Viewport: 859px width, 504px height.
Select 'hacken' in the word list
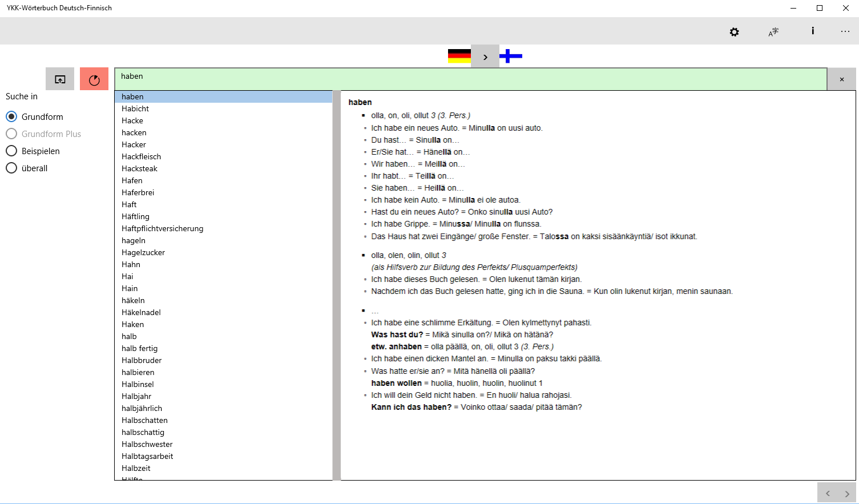point(223,132)
